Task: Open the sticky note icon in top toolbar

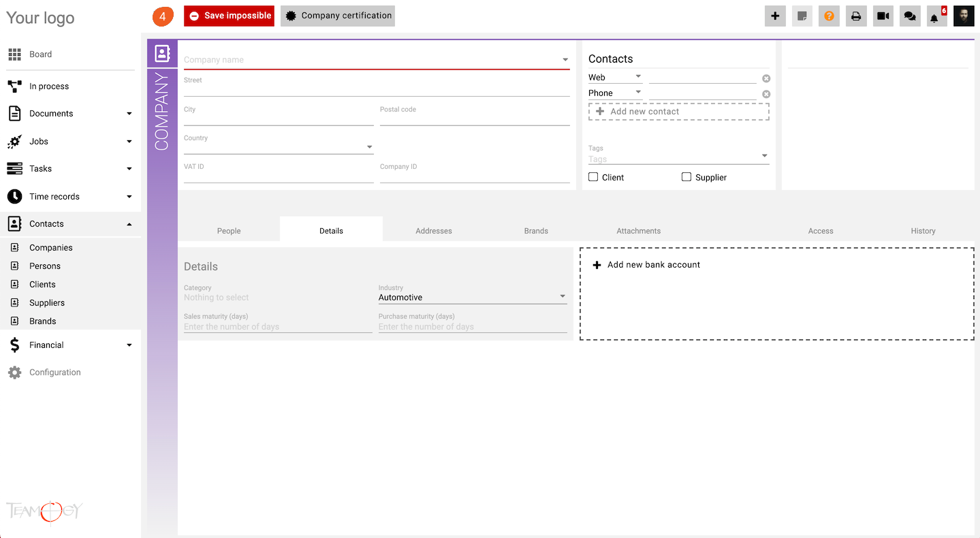Action: [802, 16]
